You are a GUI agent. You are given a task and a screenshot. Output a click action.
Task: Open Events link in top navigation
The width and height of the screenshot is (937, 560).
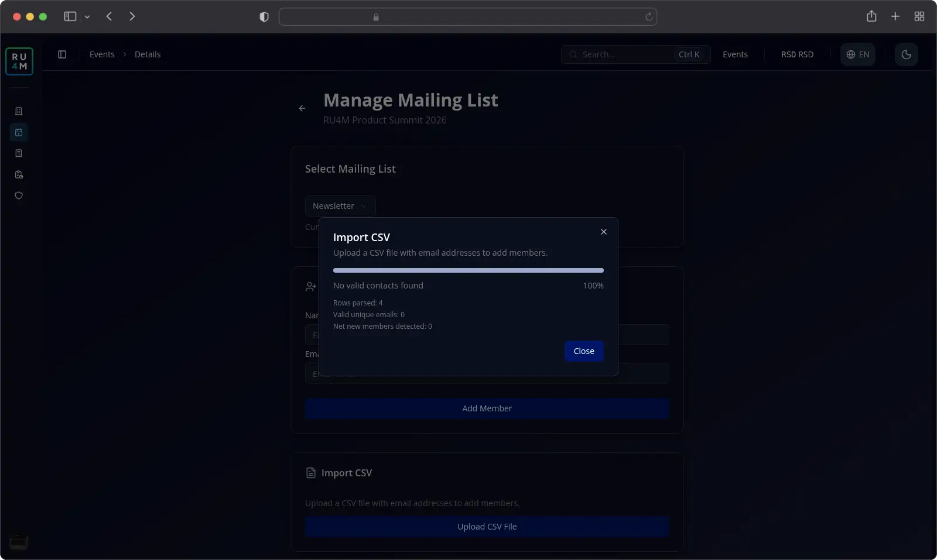(735, 54)
